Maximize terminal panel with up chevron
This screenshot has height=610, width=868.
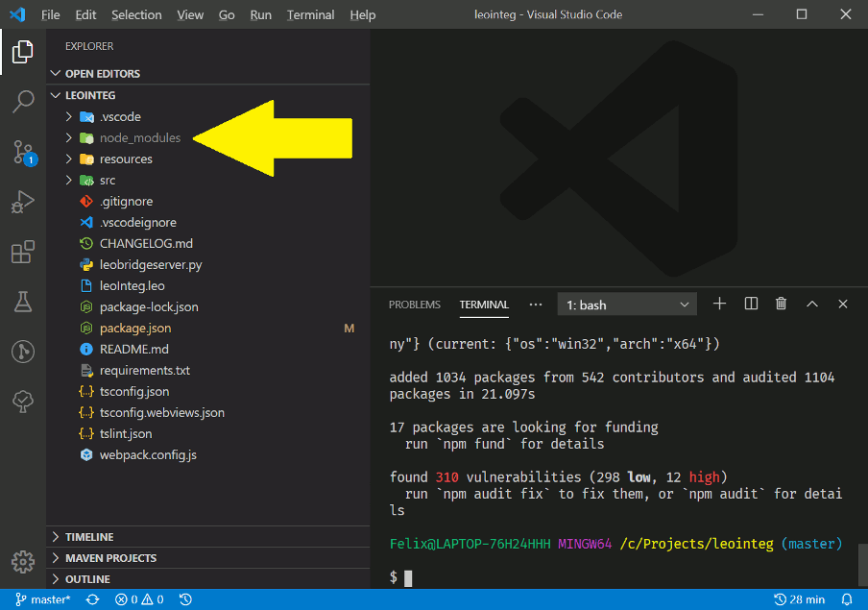[x=811, y=304]
